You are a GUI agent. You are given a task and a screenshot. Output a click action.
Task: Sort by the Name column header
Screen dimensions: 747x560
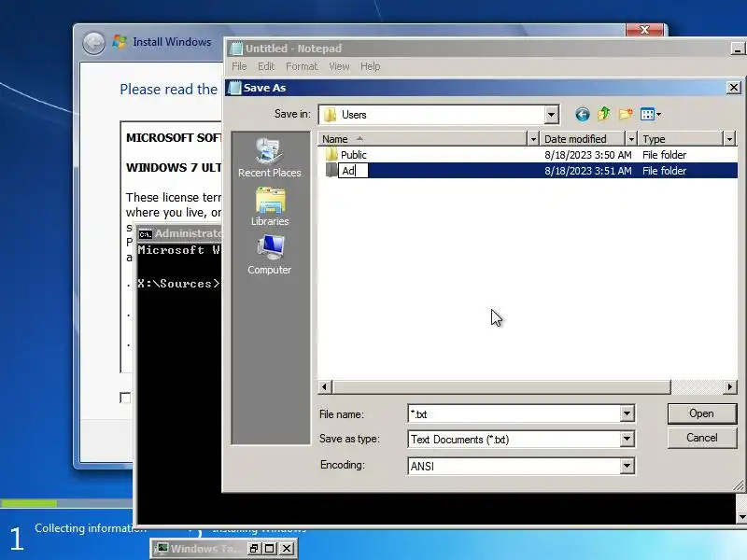pyautogui.click(x=423, y=139)
